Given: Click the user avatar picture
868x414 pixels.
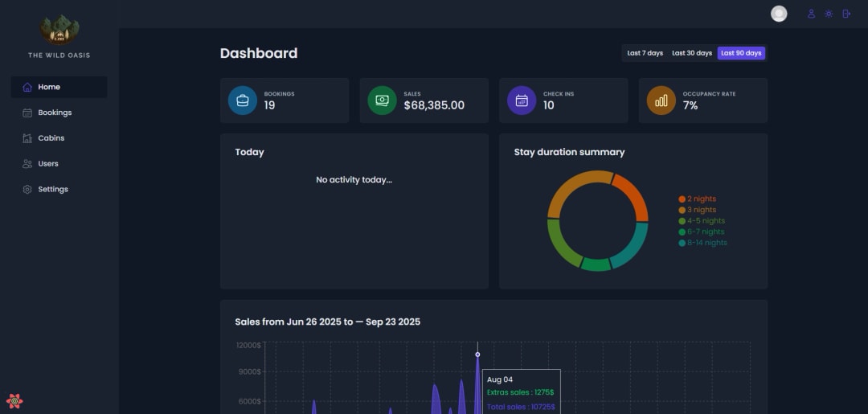Looking at the screenshot, I should point(779,14).
